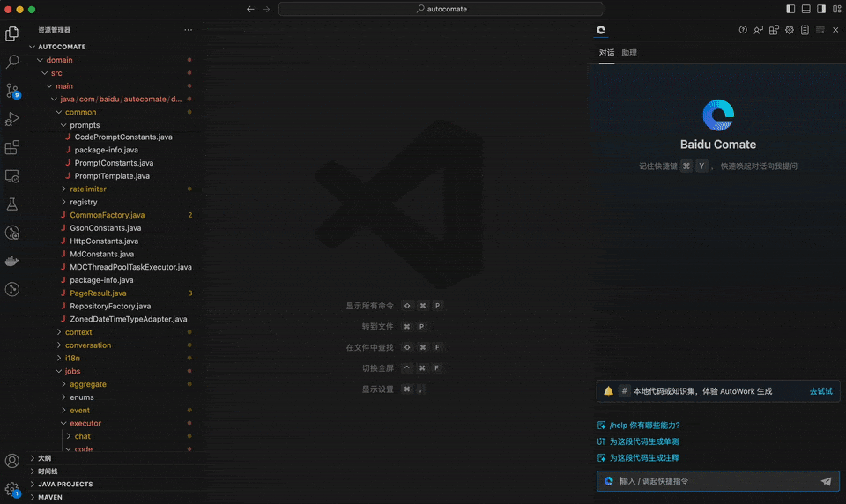Open the Manage gear icon

pyautogui.click(x=11, y=489)
